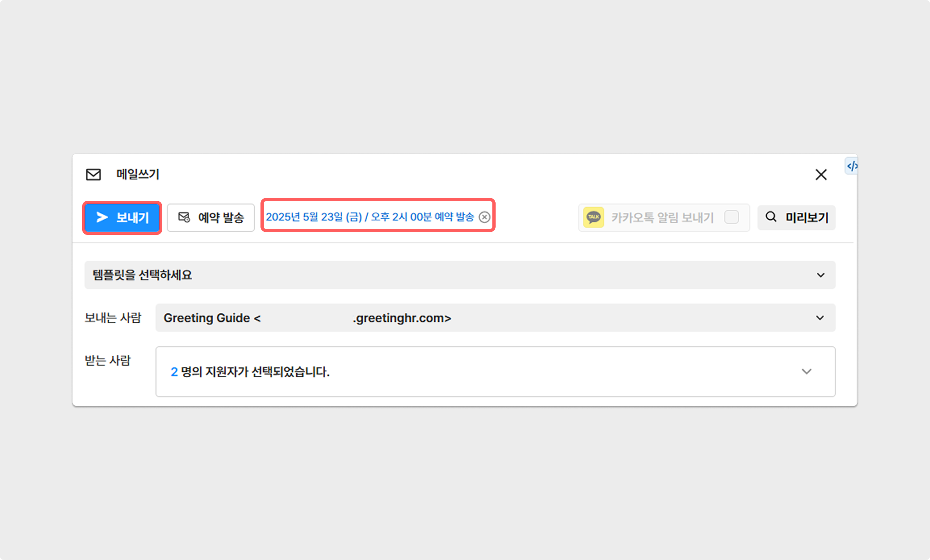The height and width of the screenshot is (560, 930).
Task: Click the 미리보기 preview button text
Action: (x=807, y=218)
